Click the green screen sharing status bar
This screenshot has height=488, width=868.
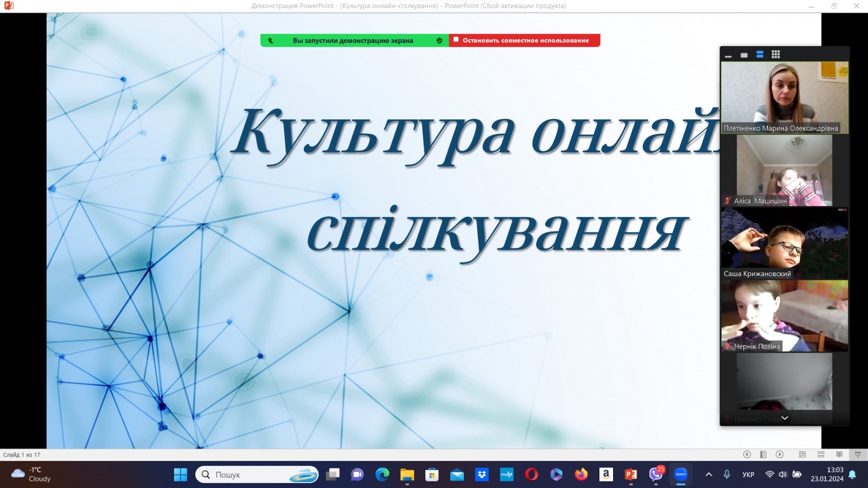(354, 40)
